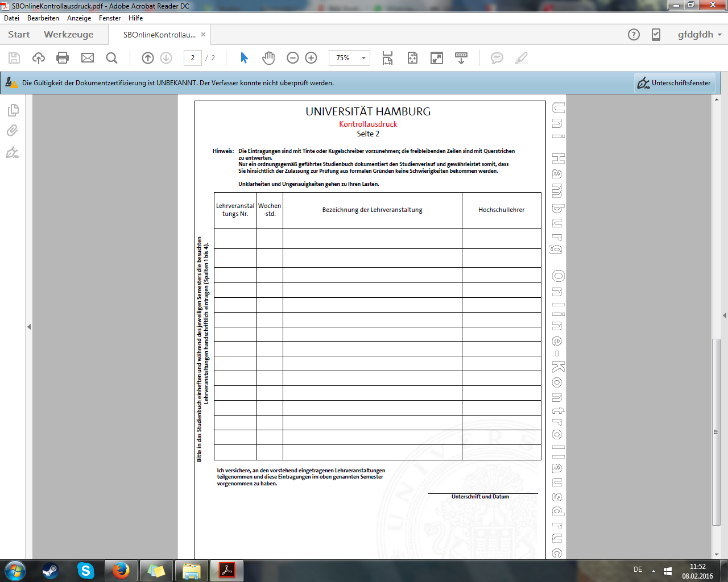Select the highlight text pen tool

(522, 58)
